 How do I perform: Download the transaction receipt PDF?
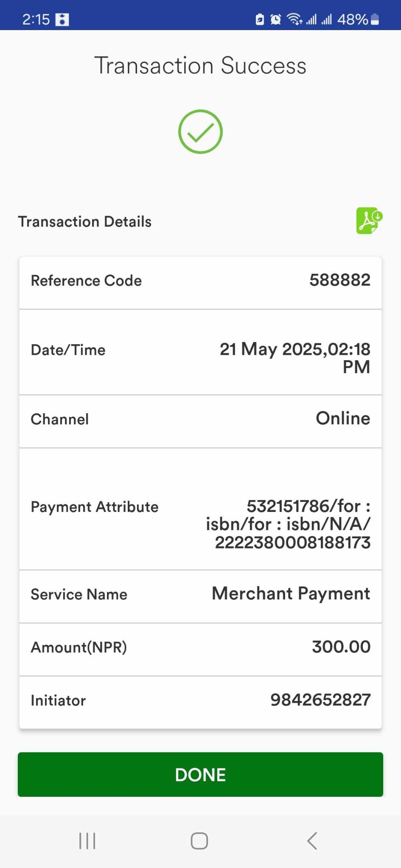pos(369,220)
